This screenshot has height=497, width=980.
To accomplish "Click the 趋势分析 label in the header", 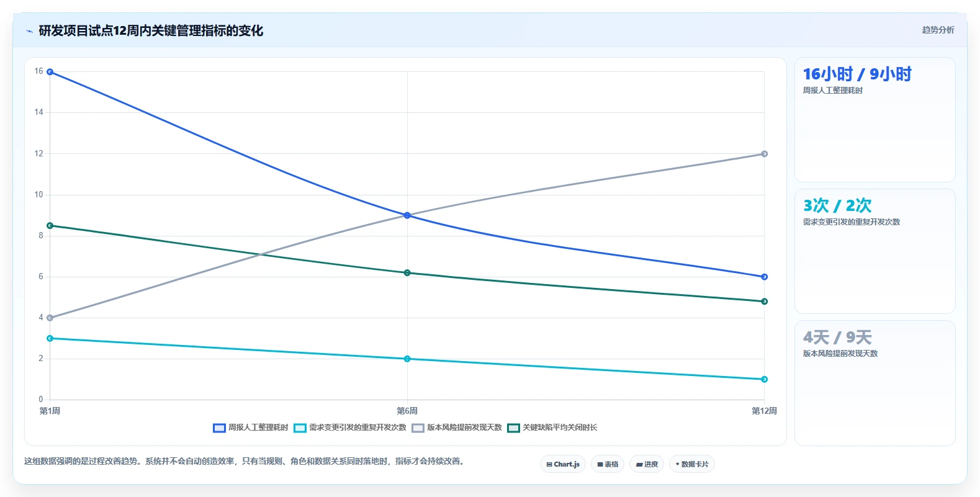I will pos(938,30).
